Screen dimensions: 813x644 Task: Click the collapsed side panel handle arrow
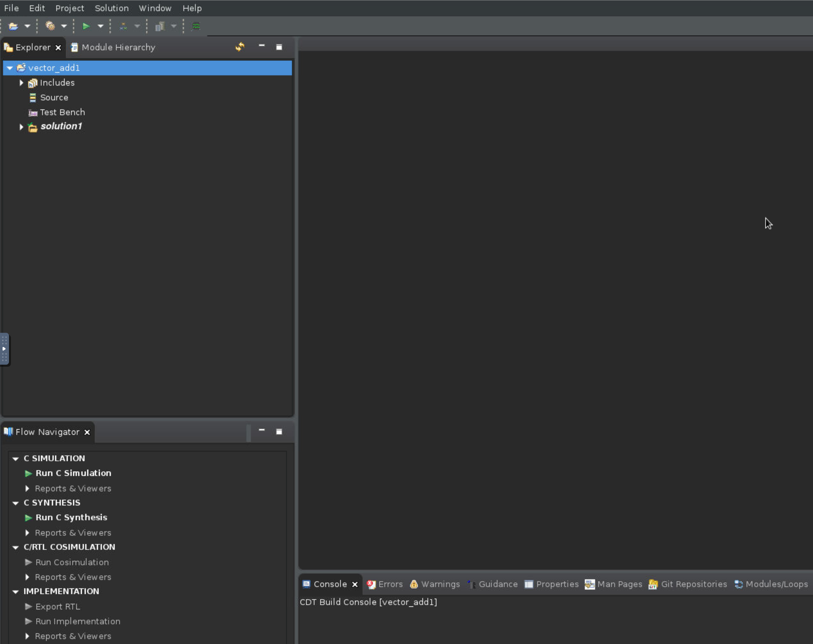click(4, 349)
